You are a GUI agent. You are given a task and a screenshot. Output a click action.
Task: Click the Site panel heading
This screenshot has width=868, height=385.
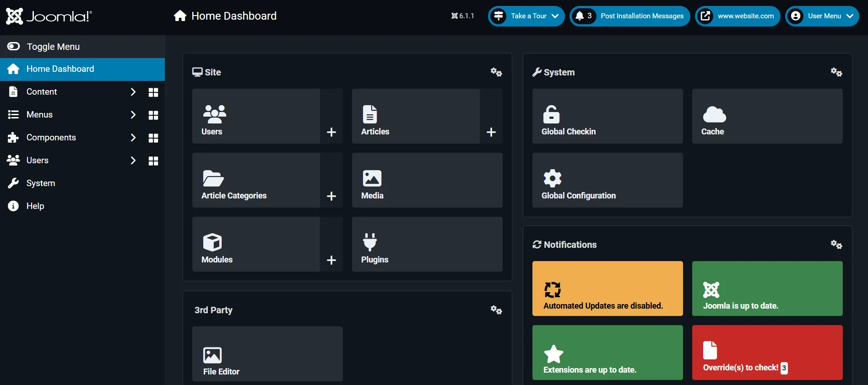(x=206, y=72)
